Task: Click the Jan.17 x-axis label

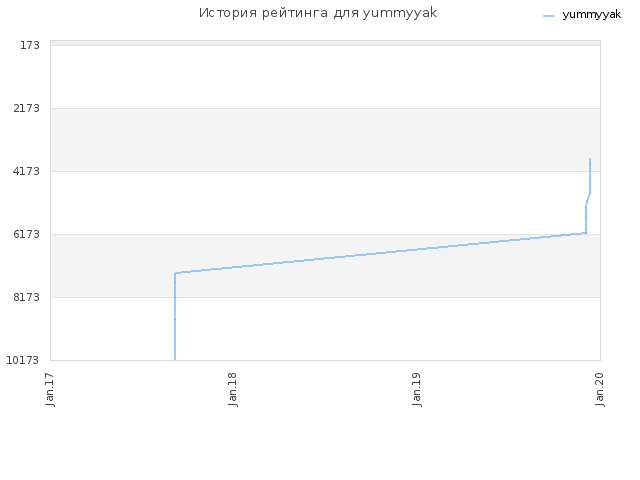Action: click(x=50, y=389)
